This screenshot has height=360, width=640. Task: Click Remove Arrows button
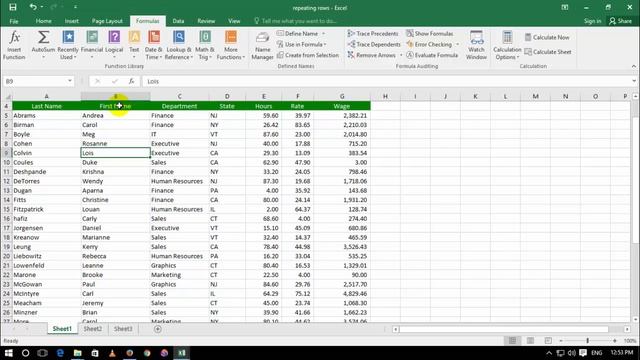coord(372,55)
